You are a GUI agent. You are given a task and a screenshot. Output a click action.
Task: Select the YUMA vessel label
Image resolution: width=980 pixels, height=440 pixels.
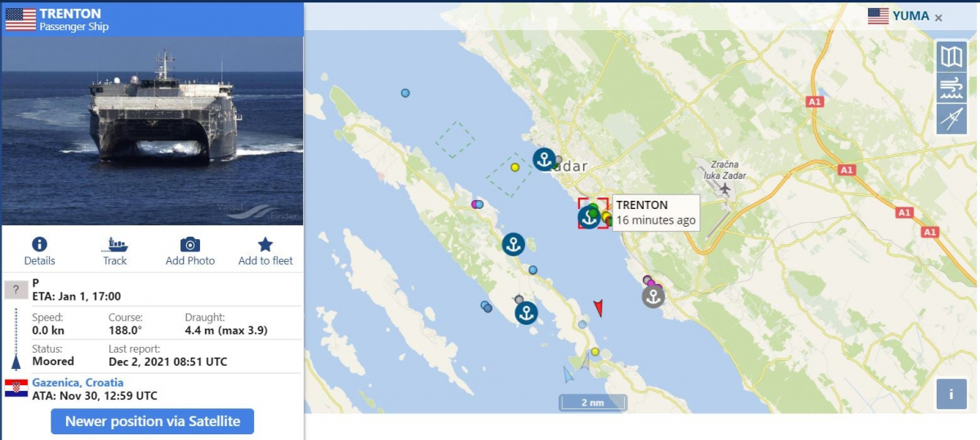[910, 16]
